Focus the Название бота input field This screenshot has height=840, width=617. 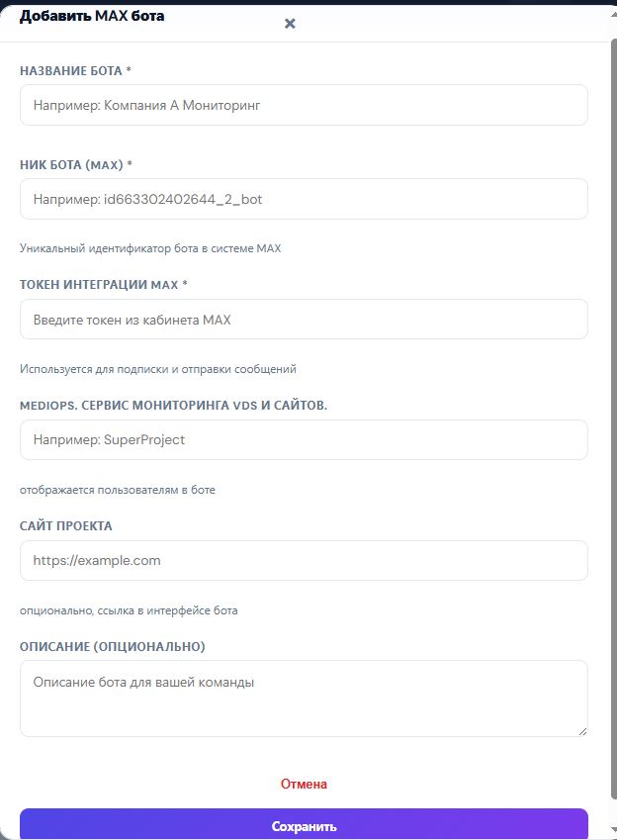(304, 105)
